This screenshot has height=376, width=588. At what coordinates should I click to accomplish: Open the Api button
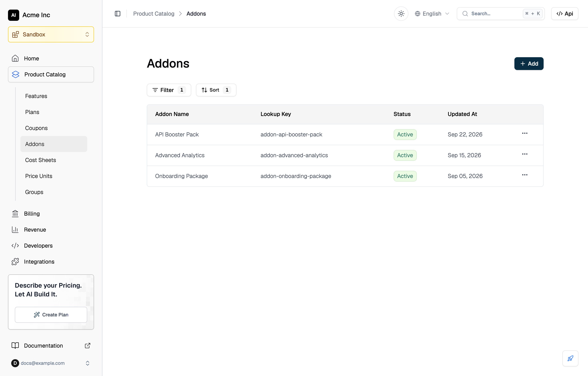click(x=565, y=14)
